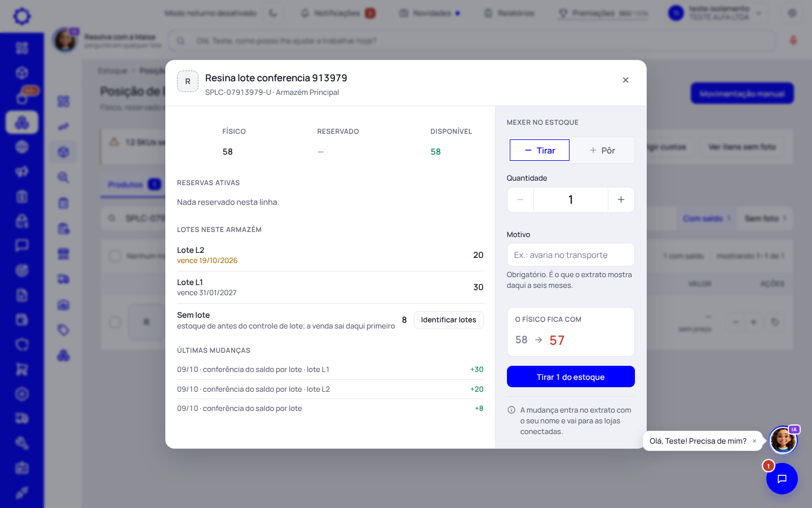This screenshot has height=508, width=812.
Task: Click the app logo in the top-left corner
Action: pyautogui.click(x=22, y=16)
